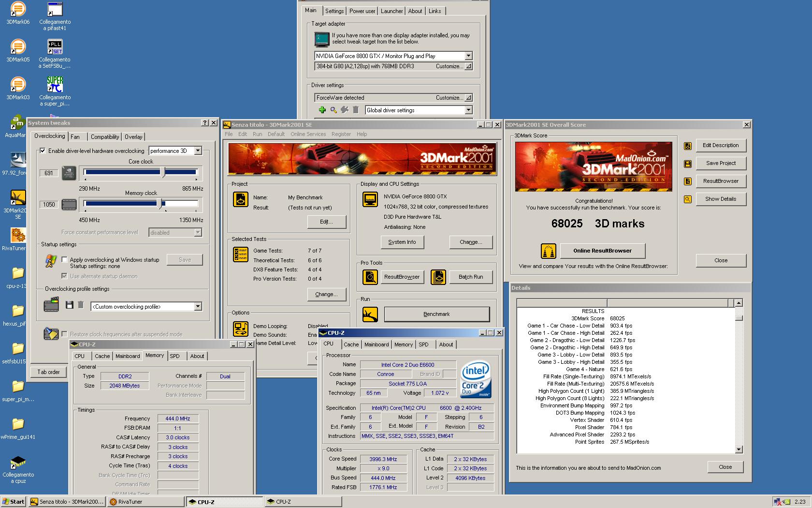This screenshot has width=812, height=508.
Task: Click Customize next to 384-bit G80 adapter
Action: (453, 66)
